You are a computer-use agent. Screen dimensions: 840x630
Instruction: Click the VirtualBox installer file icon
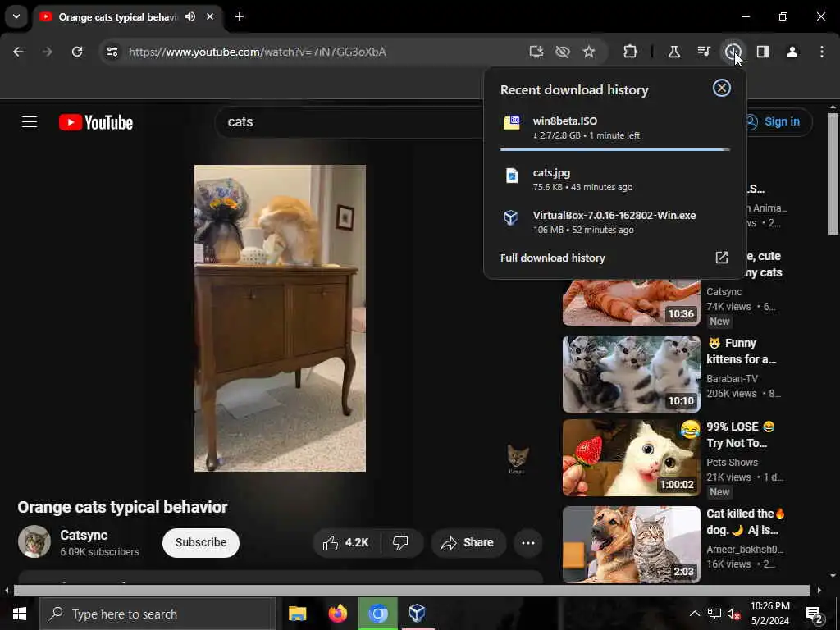(511, 217)
